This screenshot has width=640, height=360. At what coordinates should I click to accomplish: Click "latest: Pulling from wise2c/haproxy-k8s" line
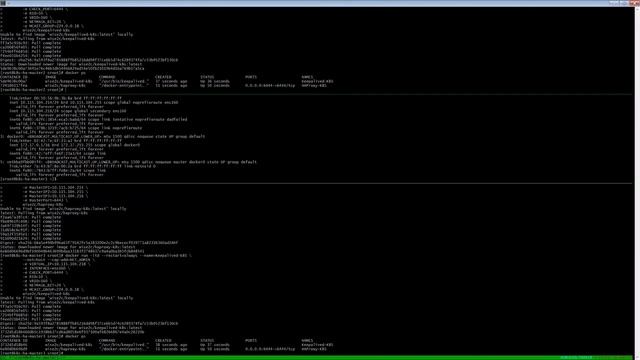[x=44, y=213]
